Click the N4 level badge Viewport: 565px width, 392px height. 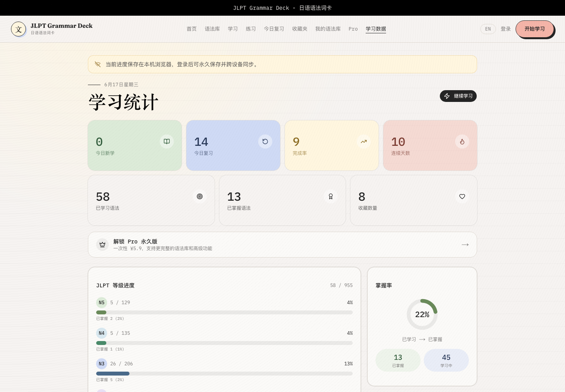click(x=102, y=333)
